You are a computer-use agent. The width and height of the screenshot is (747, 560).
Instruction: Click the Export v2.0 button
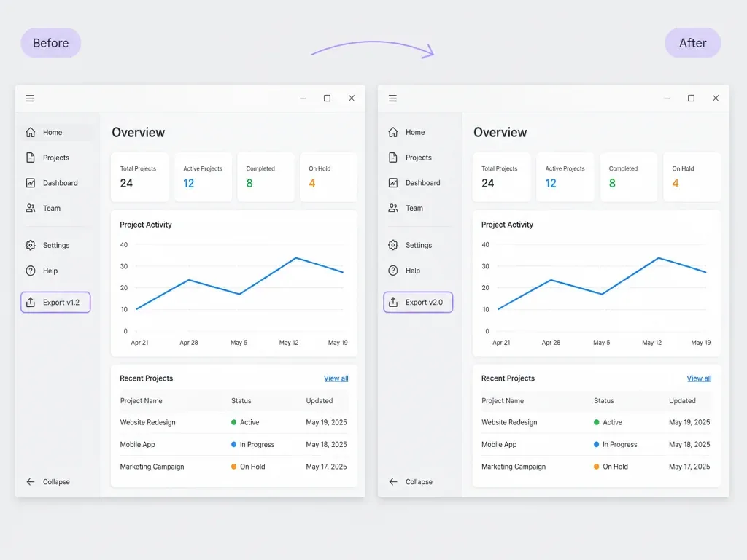click(x=418, y=303)
